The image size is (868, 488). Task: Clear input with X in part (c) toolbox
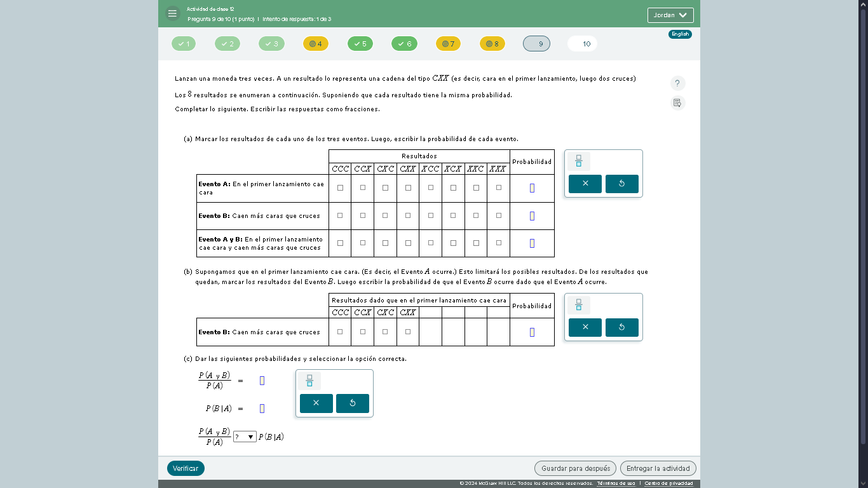[316, 403]
